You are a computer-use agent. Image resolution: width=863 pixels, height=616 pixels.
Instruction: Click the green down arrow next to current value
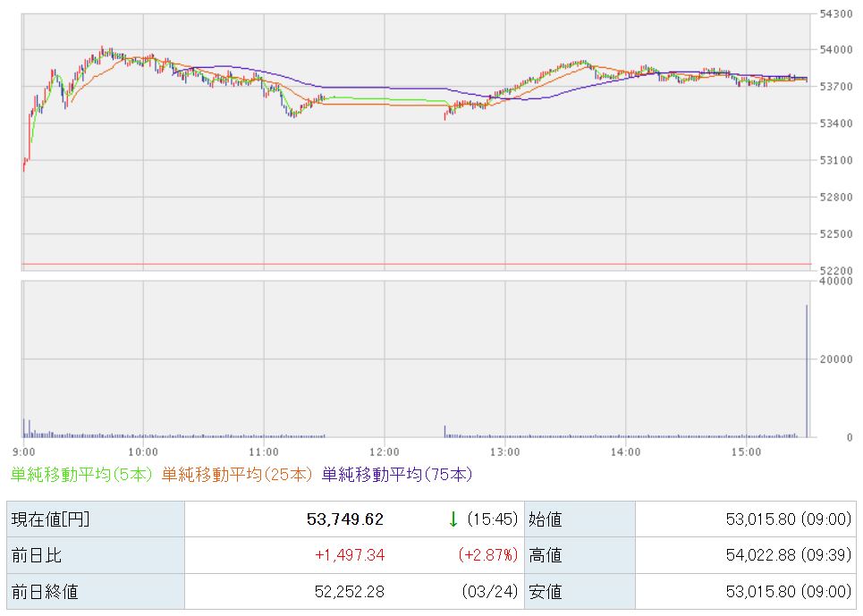coord(453,519)
